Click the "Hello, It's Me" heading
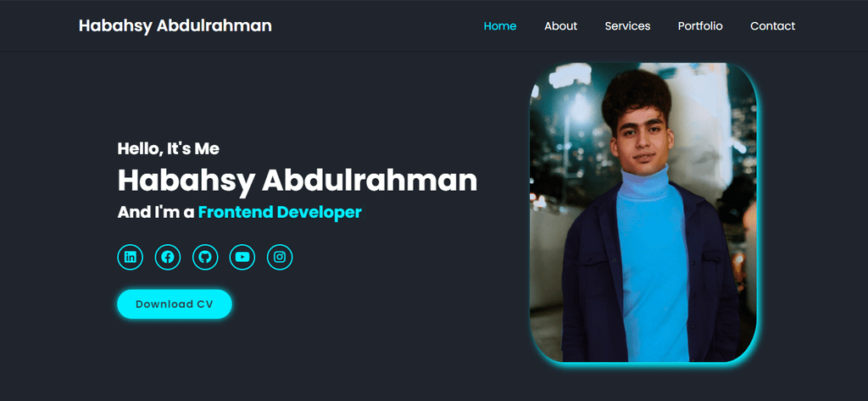 point(169,148)
